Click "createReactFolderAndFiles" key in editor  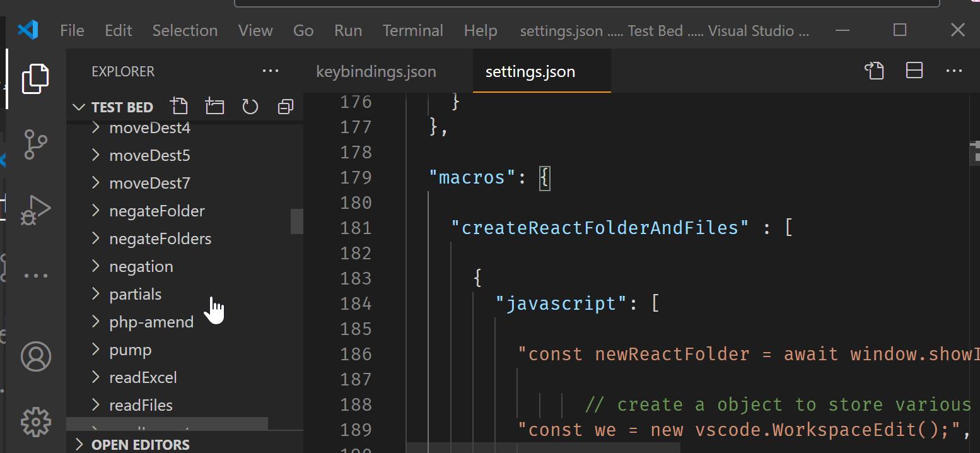pos(600,228)
